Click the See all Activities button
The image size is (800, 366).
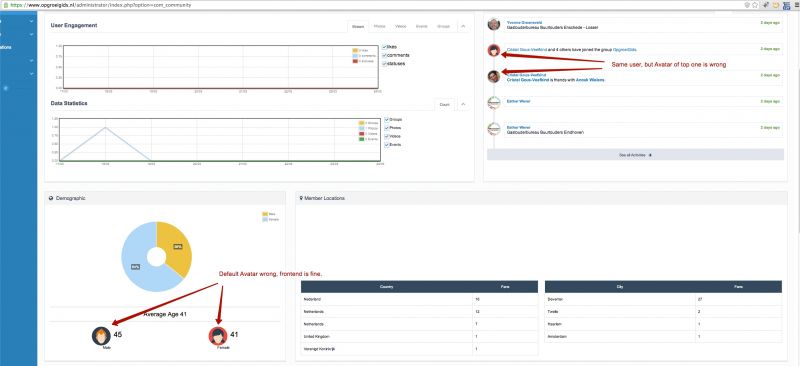(x=635, y=155)
